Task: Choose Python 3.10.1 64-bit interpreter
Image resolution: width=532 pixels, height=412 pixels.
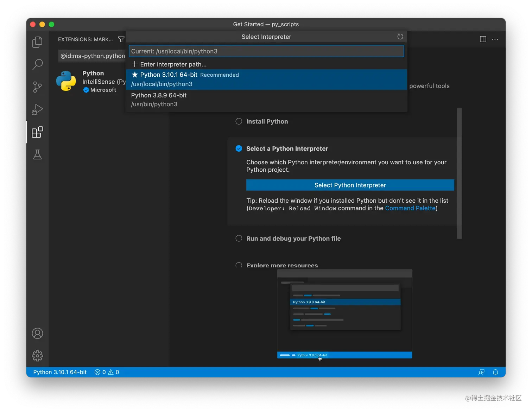Action: (266, 80)
